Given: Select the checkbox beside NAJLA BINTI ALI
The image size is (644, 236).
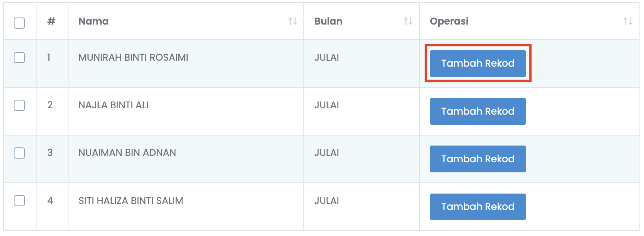Looking at the screenshot, I should (x=19, y=105).
